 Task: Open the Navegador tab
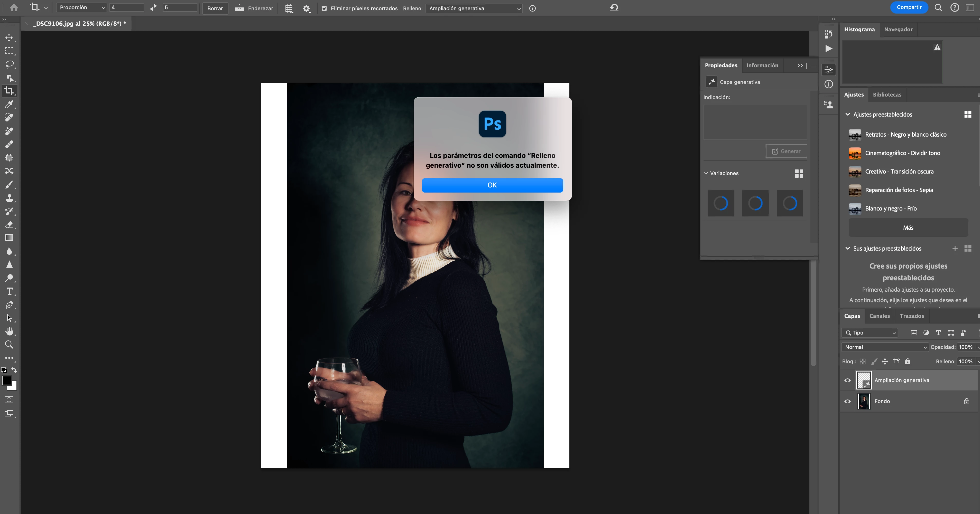pyautogui.click(x=898, y=29)
